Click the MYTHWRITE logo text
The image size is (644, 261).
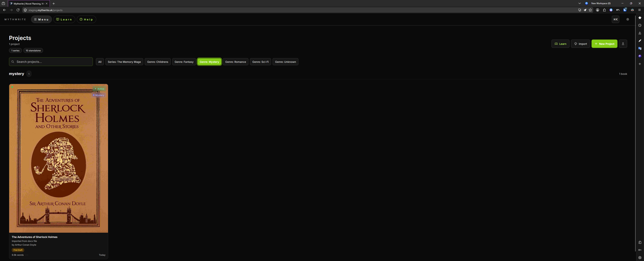[x=15, y=19]
